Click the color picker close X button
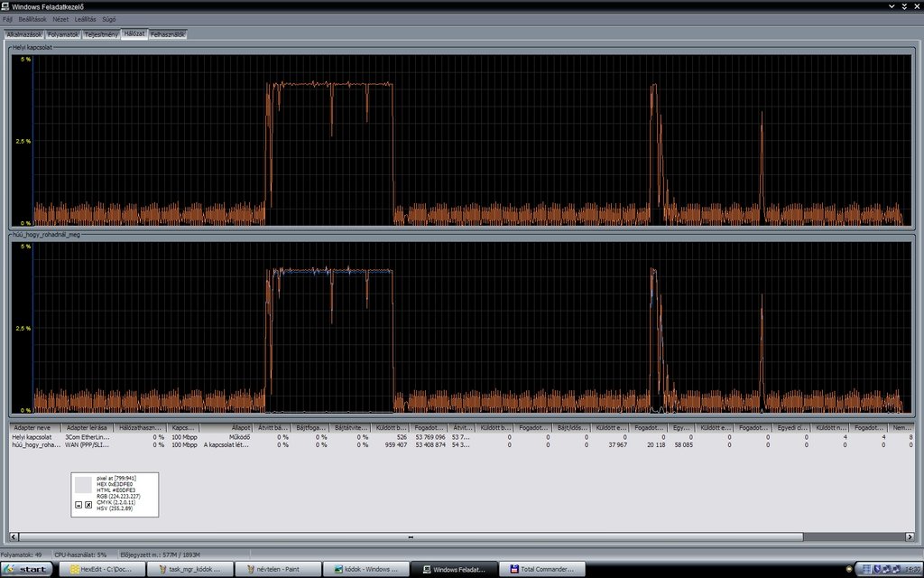Screen dimensions: 924x578 tap(88, 505)
